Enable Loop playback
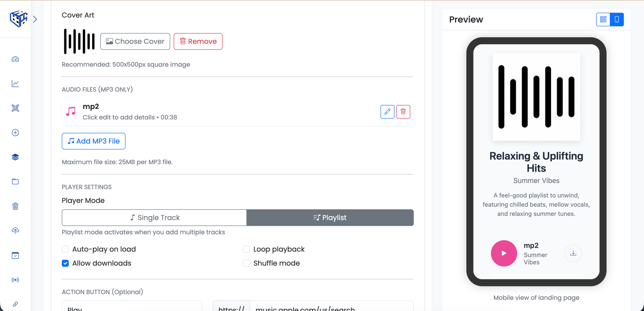The image size is (644, 311). [246, 249]
